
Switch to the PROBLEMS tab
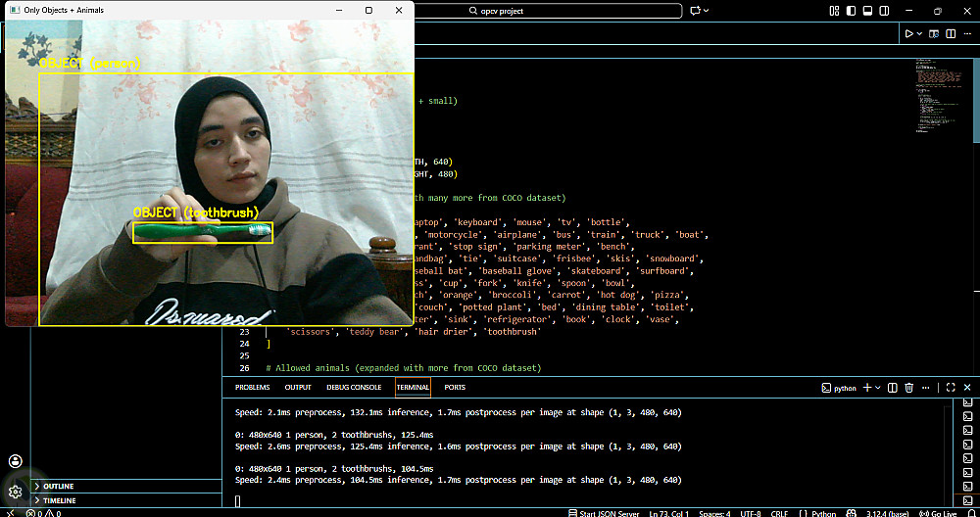click(x=253, y=387)
